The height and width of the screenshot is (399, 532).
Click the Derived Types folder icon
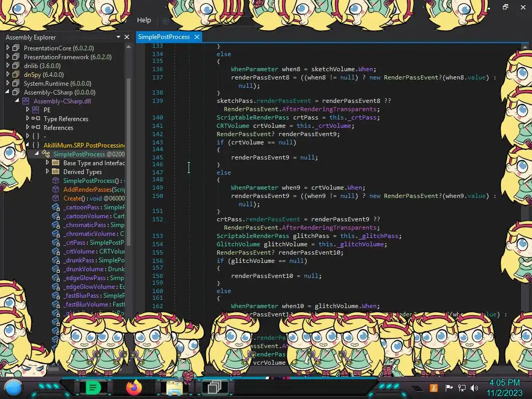click(56, 171)
